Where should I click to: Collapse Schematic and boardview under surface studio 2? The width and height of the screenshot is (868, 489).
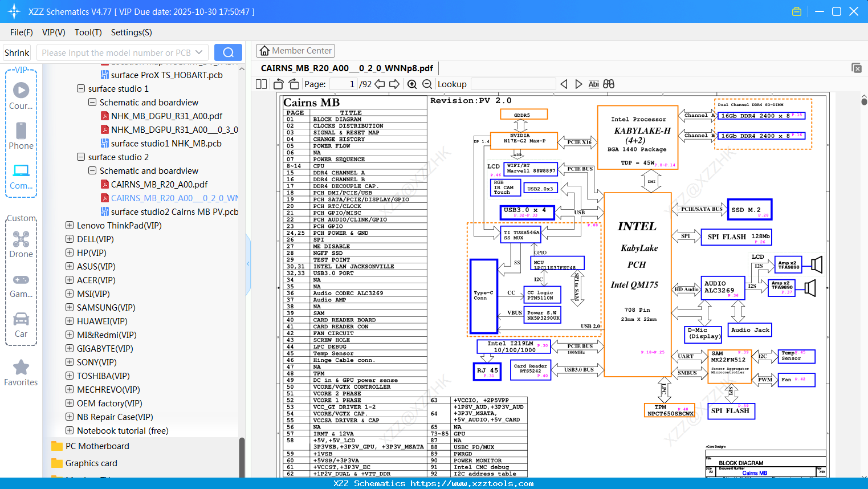pyautogui.click(x=92, y=171)
